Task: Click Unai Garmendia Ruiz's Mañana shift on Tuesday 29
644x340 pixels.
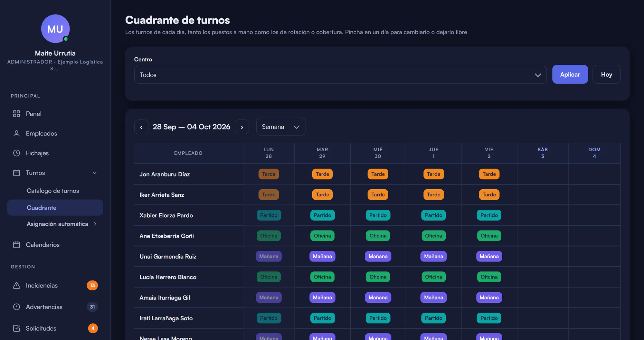Action: (x=322, y=256)
